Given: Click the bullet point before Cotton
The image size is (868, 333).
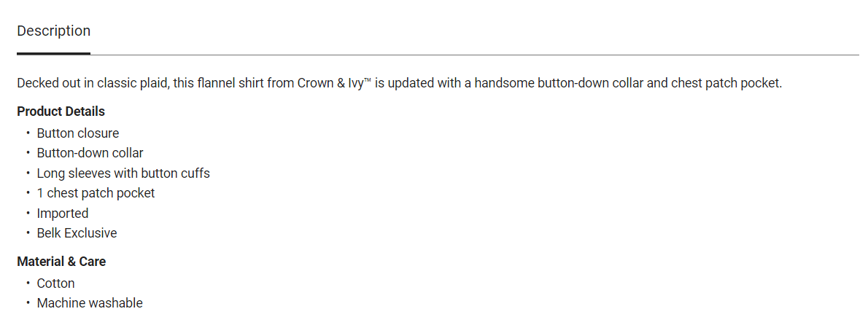Looking at the screenshot, I should [28, 283].
